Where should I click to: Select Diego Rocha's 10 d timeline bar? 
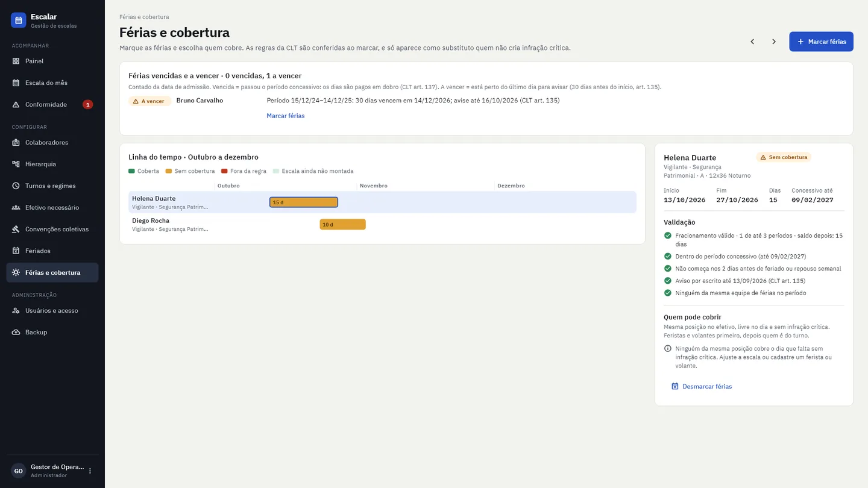342,224
